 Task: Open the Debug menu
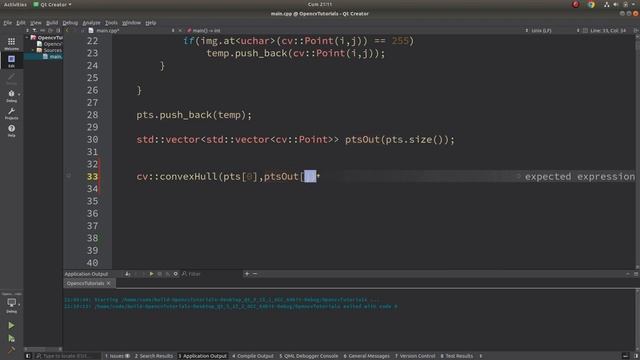pos(70,23)
